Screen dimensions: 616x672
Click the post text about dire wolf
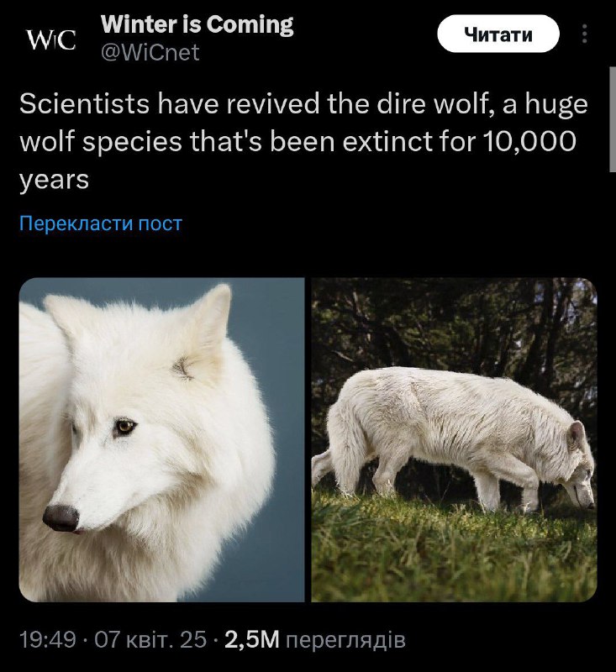click(303, 141)
